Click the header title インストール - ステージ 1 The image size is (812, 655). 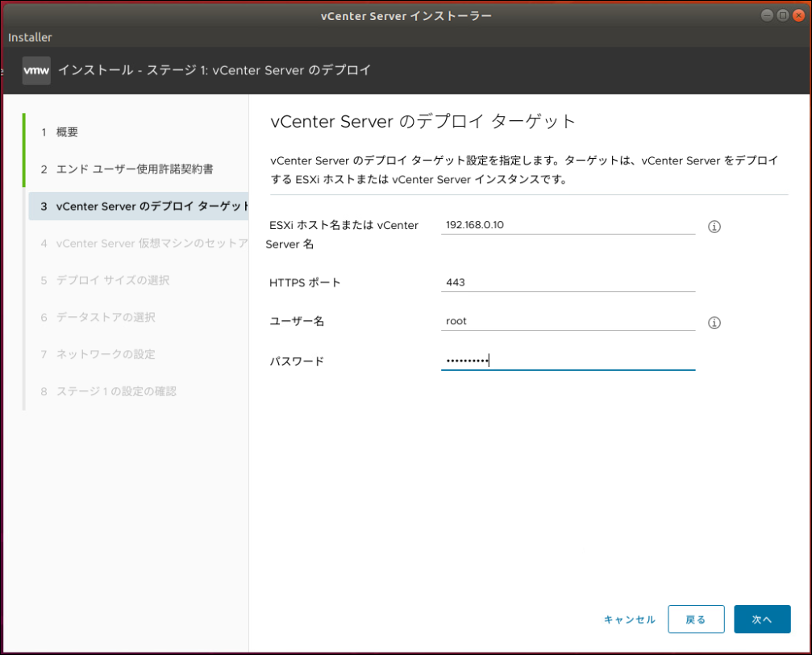pos(214,70)
